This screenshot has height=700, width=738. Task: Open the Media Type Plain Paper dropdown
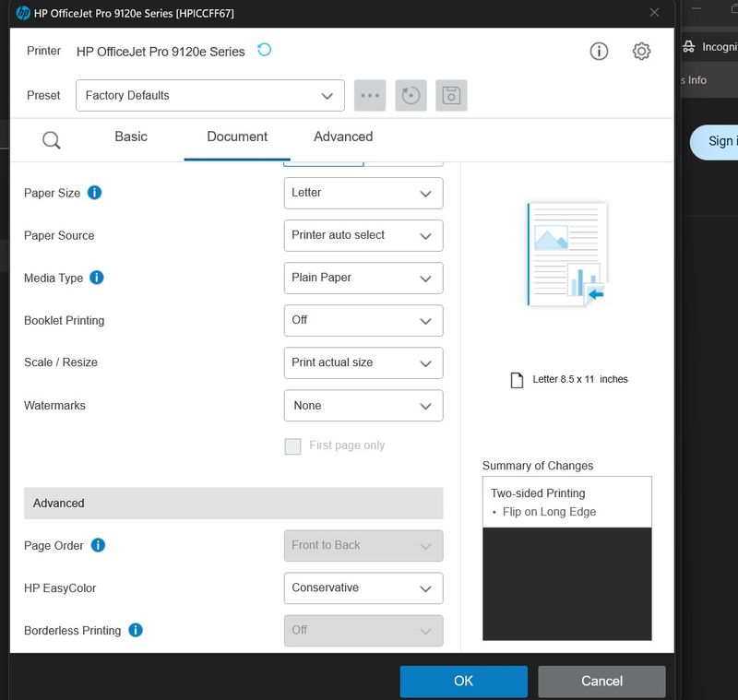click(363, 278)
